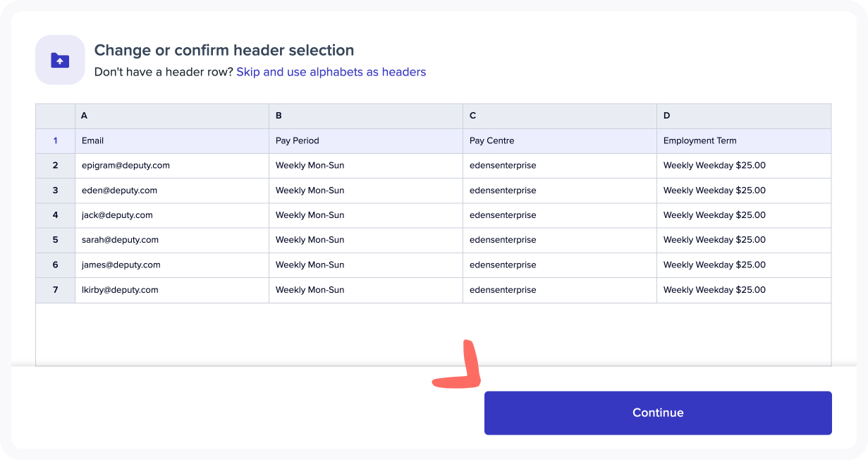Select column D header
This screenshot has width=868, height=460.
743,116
